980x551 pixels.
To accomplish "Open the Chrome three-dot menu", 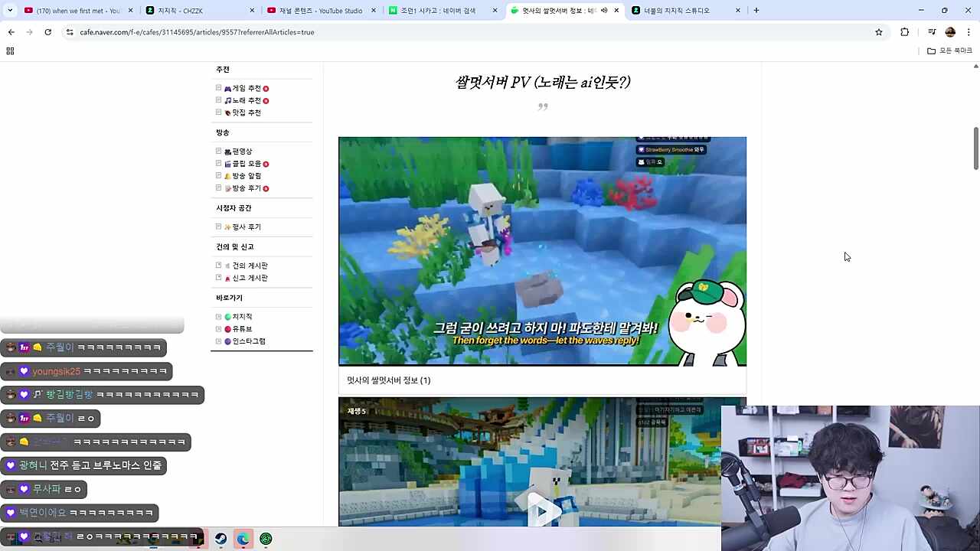I will 969,32.
